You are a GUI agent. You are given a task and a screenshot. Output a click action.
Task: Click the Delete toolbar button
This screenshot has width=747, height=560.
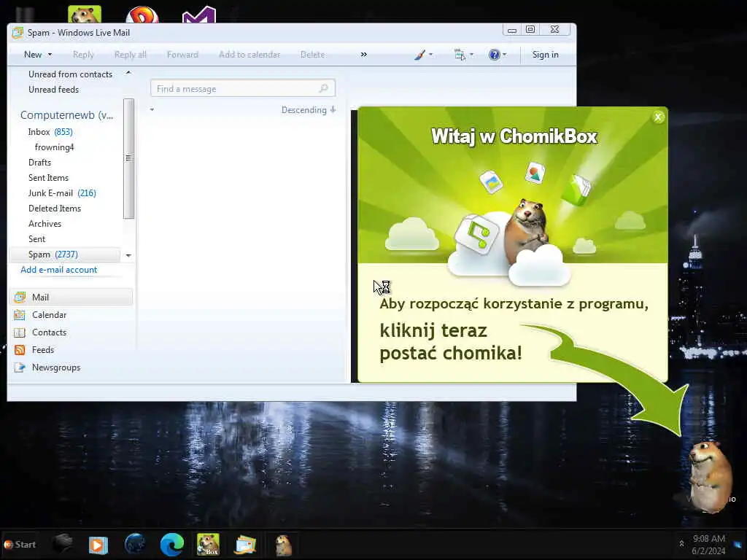coord(312,55)
